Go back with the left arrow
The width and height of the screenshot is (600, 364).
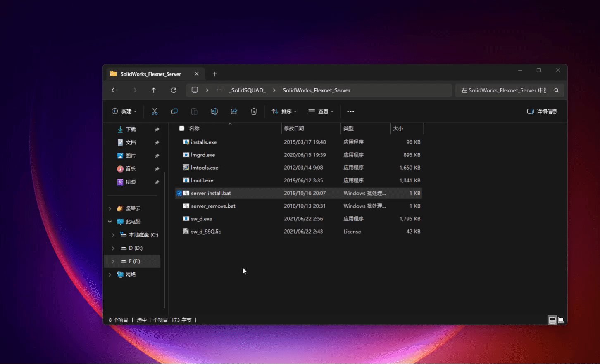[114, 90]
